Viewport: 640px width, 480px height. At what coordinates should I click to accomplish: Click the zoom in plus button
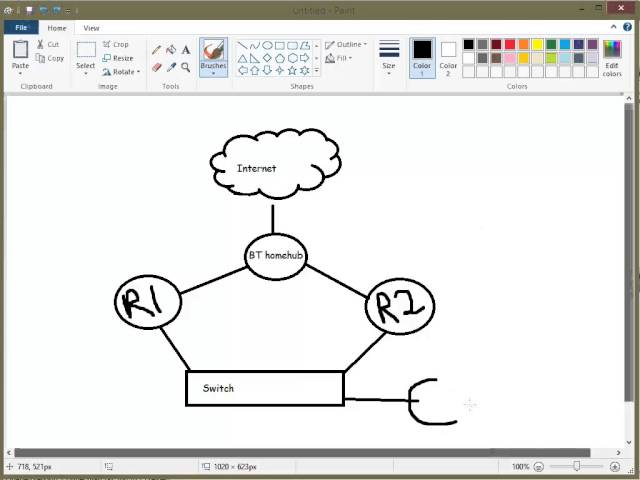coord(615,466)
